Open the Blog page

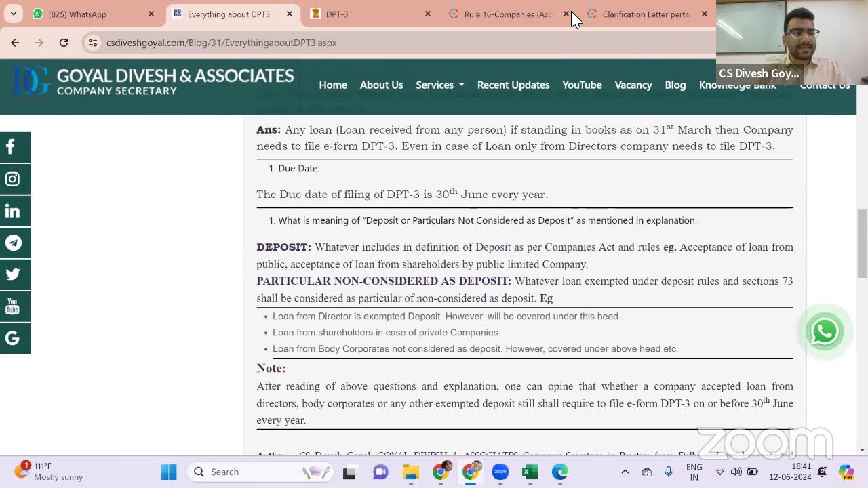[x=675, y=85]
